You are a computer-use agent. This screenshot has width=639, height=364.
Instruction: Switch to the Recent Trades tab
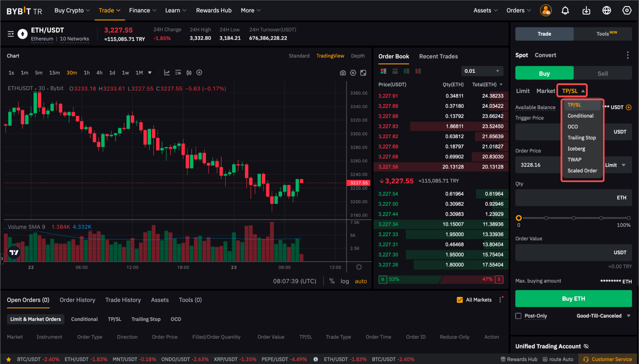[x=438, y=56]
